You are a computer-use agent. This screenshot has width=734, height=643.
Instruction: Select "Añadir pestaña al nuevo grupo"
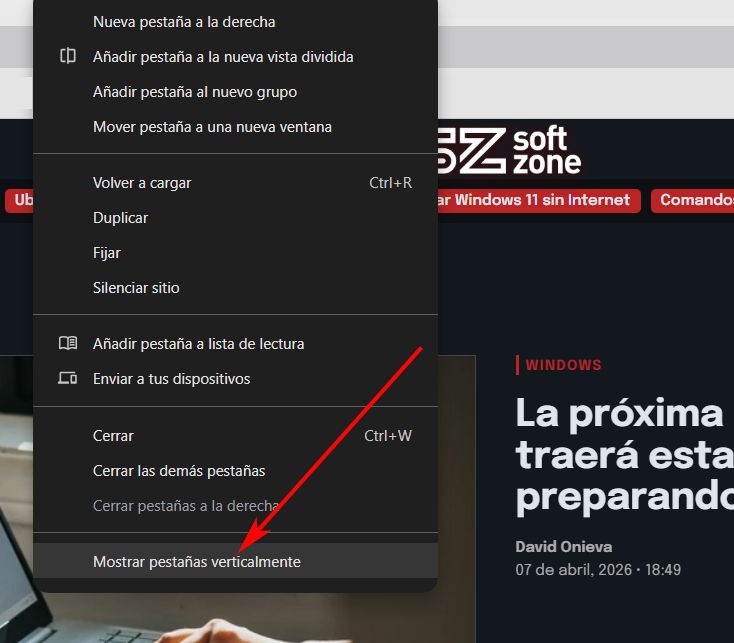[x=235, y=92]
